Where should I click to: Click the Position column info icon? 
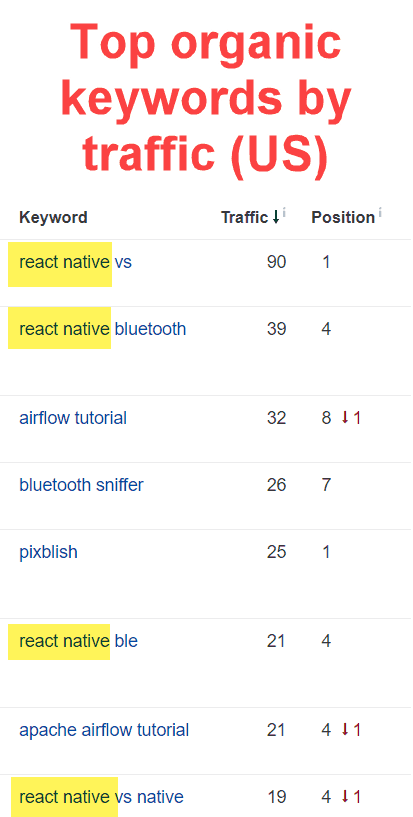tap(380, 213)
